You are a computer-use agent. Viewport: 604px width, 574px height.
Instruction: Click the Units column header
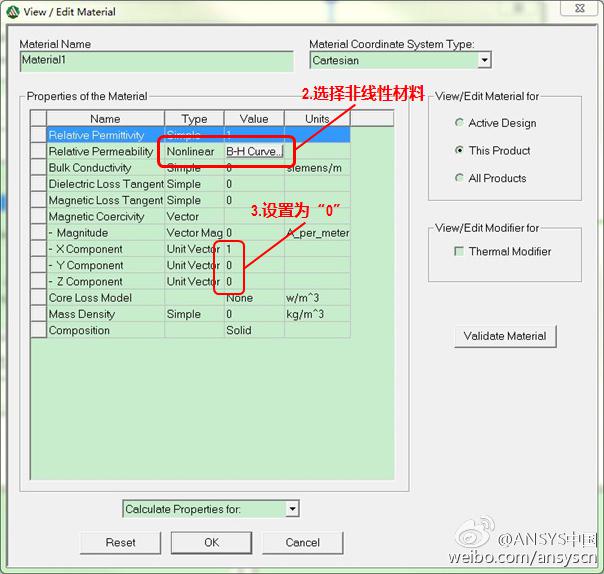[x=317, y=119]
